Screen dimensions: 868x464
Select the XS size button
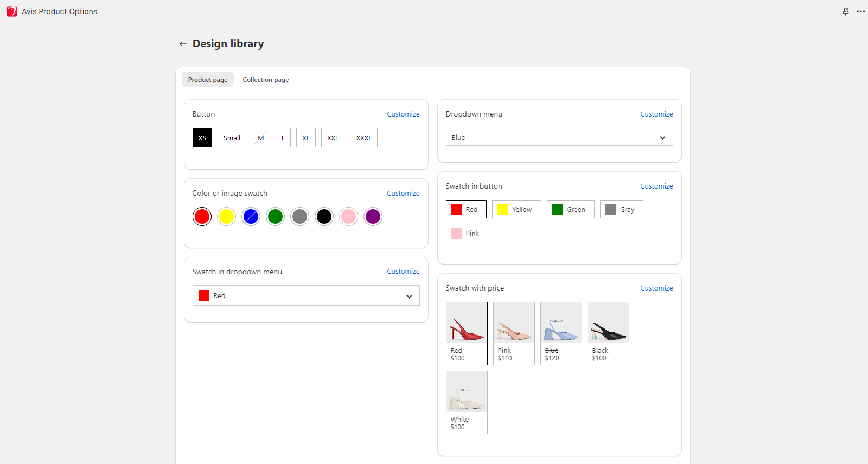202,138
